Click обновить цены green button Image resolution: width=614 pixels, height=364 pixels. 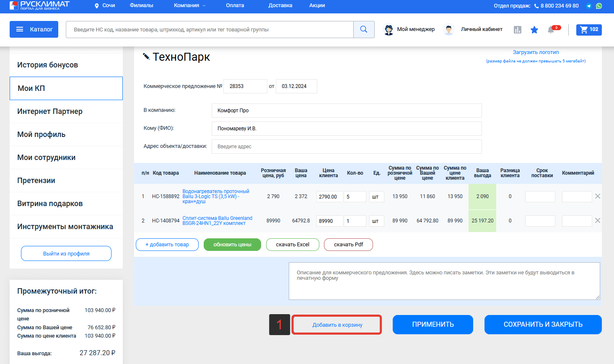(232, 245)
